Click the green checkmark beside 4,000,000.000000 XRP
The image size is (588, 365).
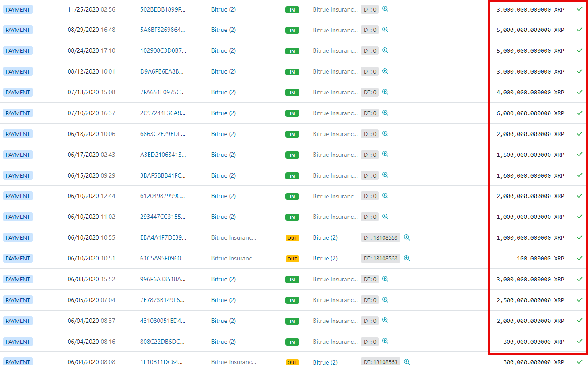(580, 92)
